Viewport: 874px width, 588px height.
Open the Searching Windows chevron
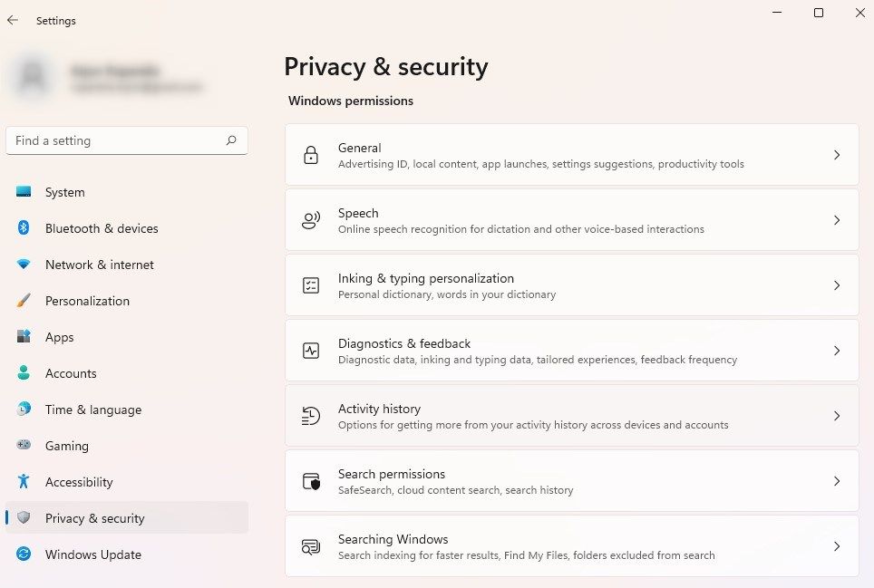[836, 546]
